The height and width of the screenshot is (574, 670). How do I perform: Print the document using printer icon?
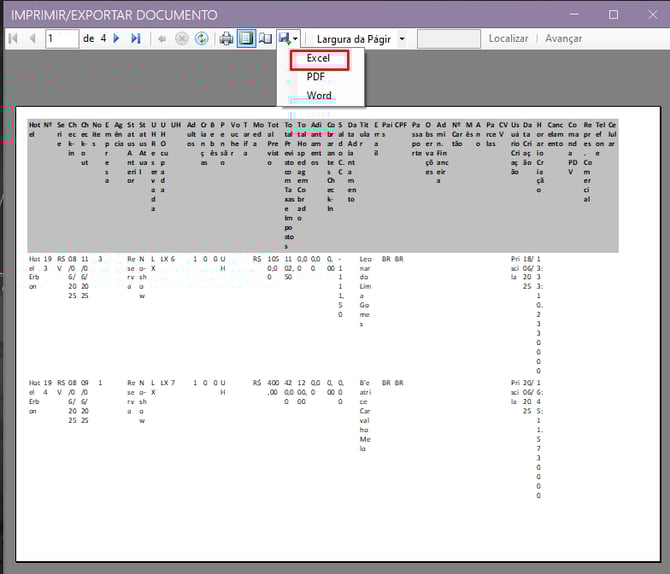click(x=227, y=38)
